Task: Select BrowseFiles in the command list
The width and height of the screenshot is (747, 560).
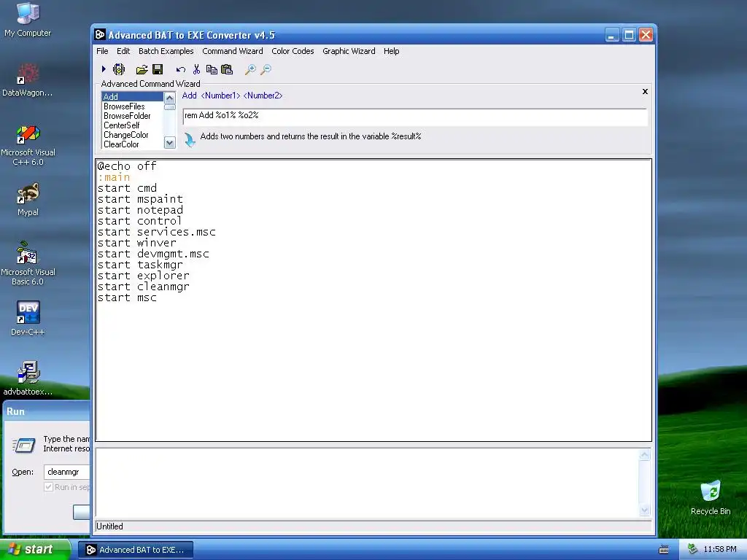Action: (x=133, y=106)
